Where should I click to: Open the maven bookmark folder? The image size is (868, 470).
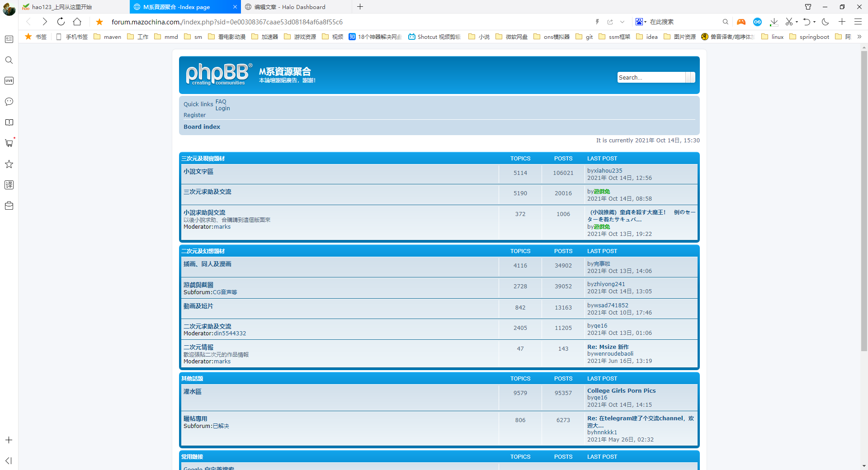click(x=108, y=37)
